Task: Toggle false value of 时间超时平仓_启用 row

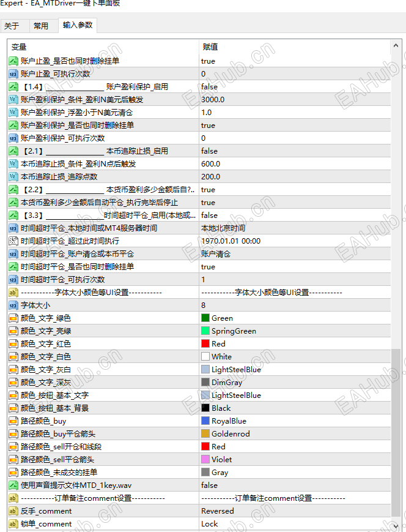Action: click(295, 215)
